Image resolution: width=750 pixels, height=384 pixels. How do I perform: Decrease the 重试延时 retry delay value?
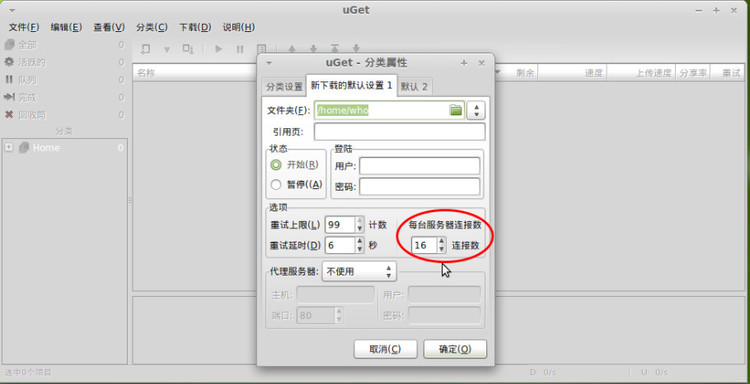(x=360, y=250)
